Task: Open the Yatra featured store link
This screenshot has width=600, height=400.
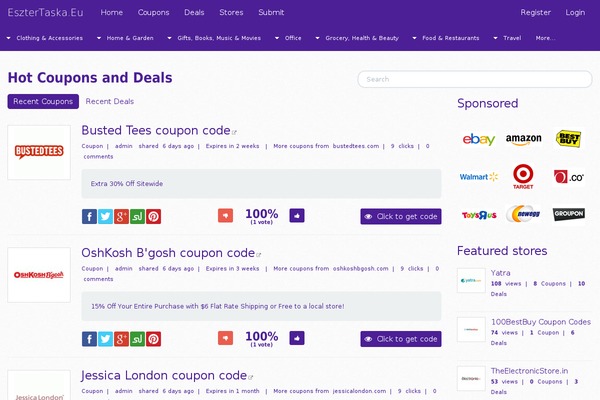Action: 501,273
